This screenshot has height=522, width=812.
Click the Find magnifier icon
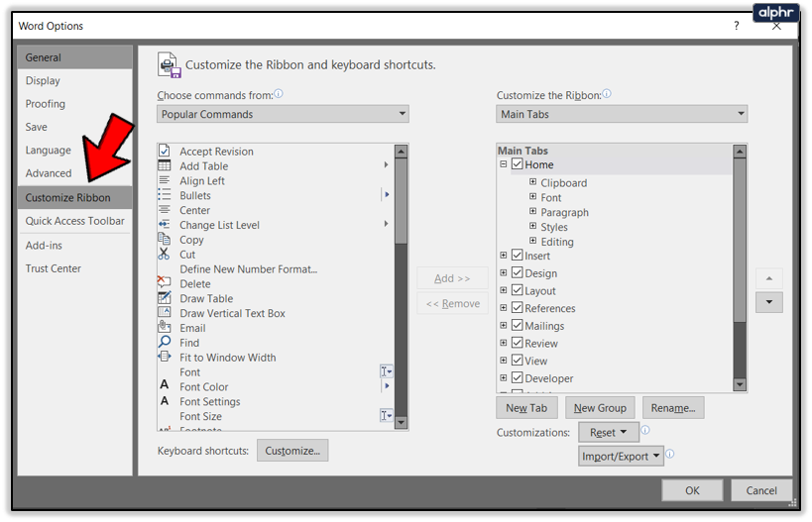(x=165, y=342)
